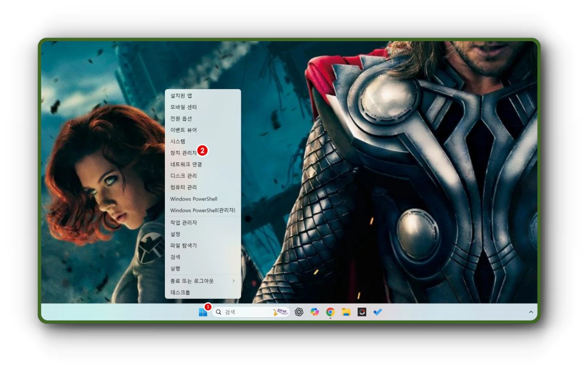Select '컴퓨터 관리' in the menu
This screenshot has height=371, width=588.
coord(203,187)
